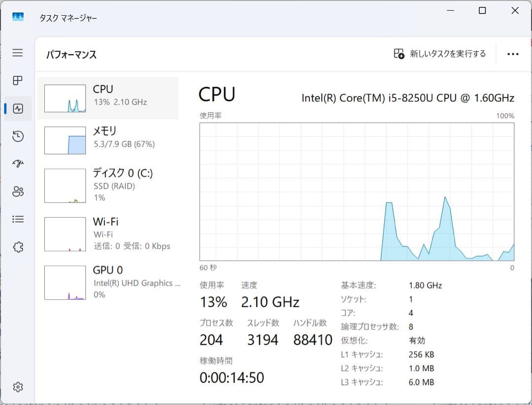
Task: Open Startup apps via the gauge icon
Action: [x=18, y=164]
